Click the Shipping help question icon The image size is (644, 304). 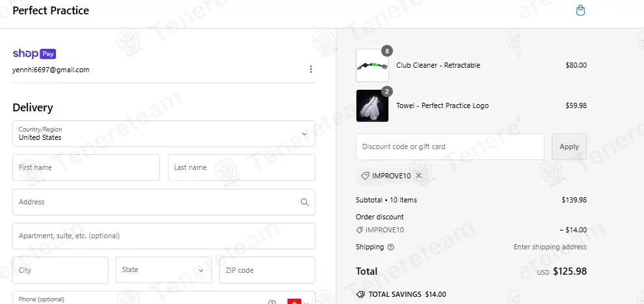390,247
